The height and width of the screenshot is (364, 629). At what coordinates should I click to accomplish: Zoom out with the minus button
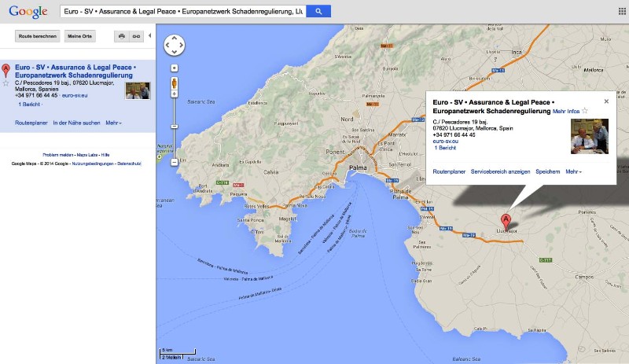[x=175, y=162]
